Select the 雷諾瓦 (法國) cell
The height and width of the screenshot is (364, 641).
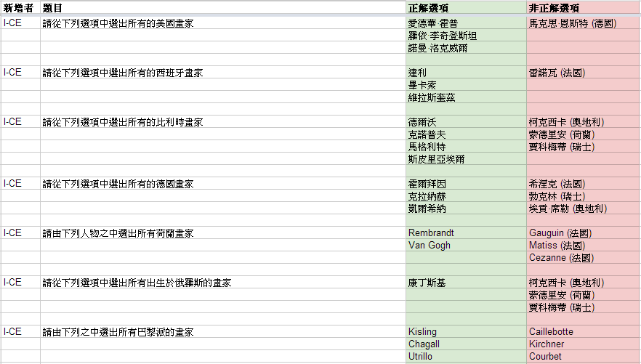tap(584, 73)
